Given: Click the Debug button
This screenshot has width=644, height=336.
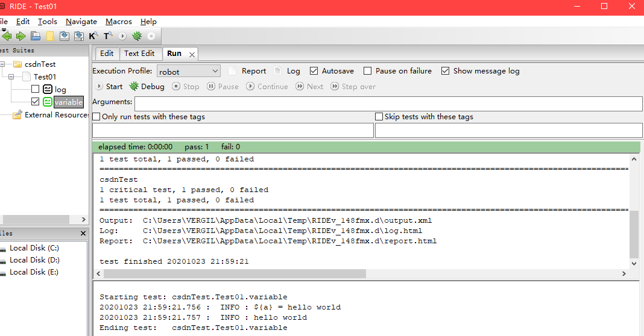Looking at the screenshot, I should pos(147,87).
